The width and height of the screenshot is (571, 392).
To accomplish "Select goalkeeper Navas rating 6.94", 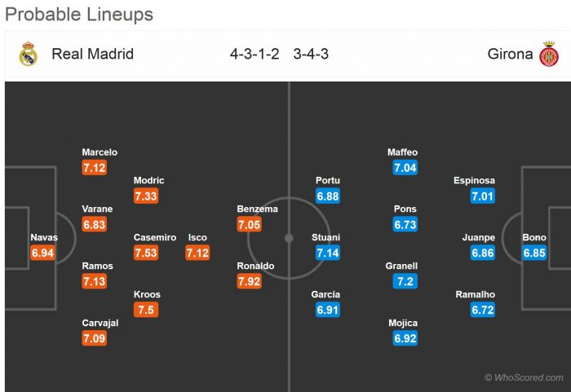I will pyautogui.click(x=42, y=253).
